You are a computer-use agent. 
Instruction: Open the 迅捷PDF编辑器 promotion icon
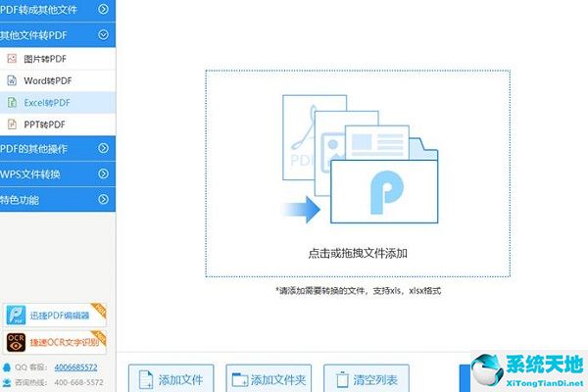[16, 316]
